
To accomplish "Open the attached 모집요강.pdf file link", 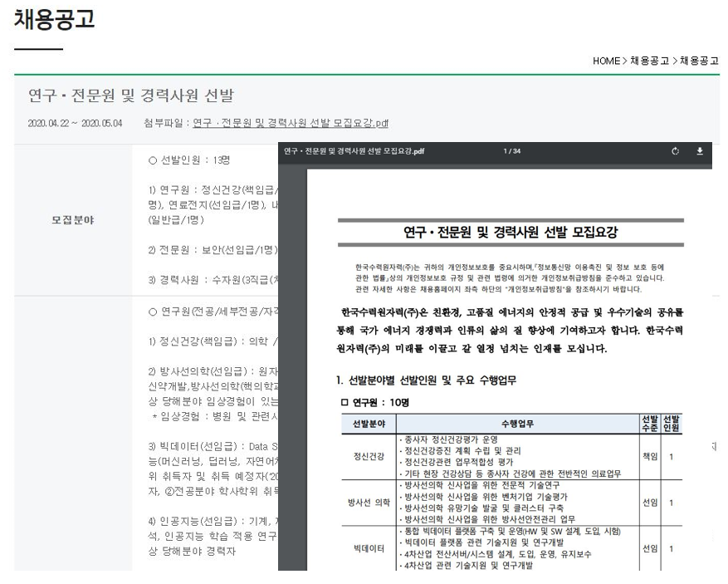I will tap(291, 123).
